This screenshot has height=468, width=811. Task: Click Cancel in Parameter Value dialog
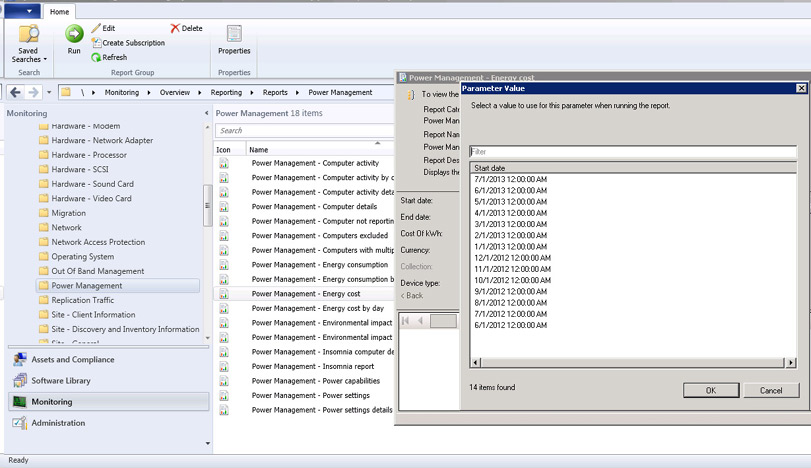tap(771, 390)
